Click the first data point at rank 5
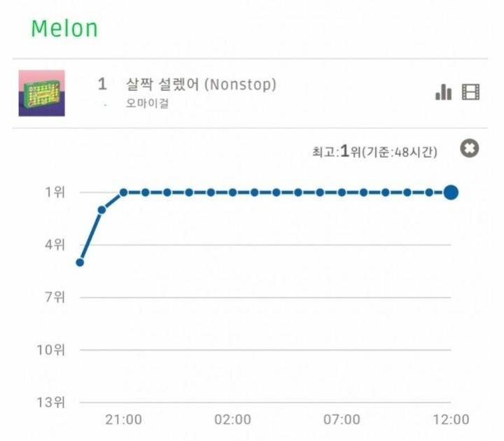 pos(80,262)
